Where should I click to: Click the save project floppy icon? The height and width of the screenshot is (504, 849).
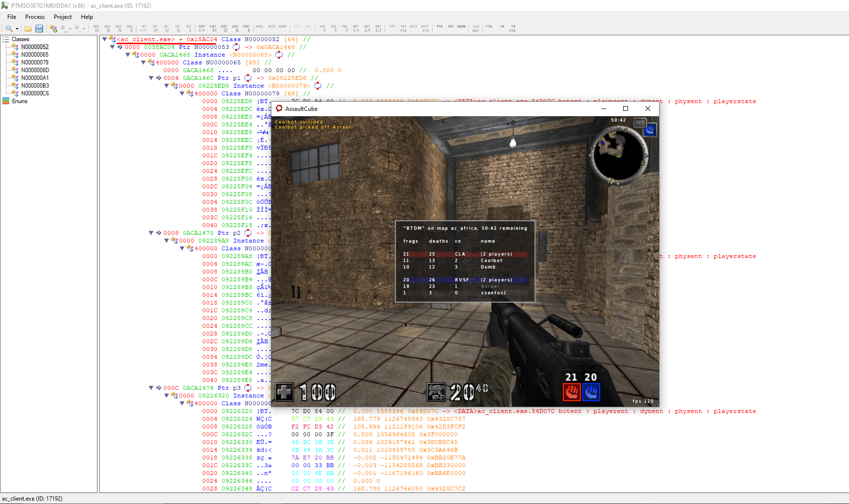[39, 29]
